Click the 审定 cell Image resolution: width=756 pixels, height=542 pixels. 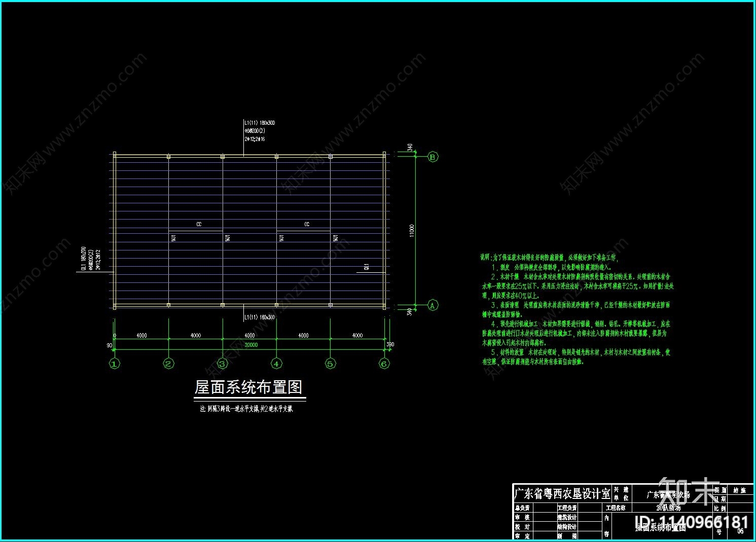(522, 536)
